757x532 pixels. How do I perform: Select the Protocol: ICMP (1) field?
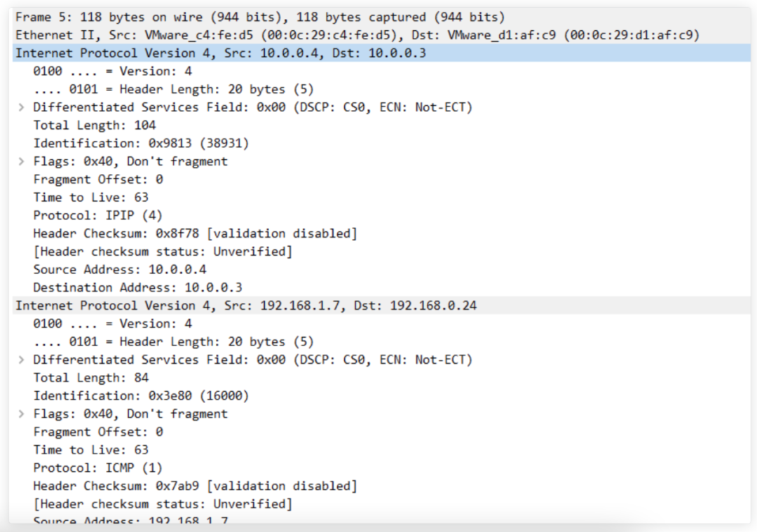click(97, 468)
